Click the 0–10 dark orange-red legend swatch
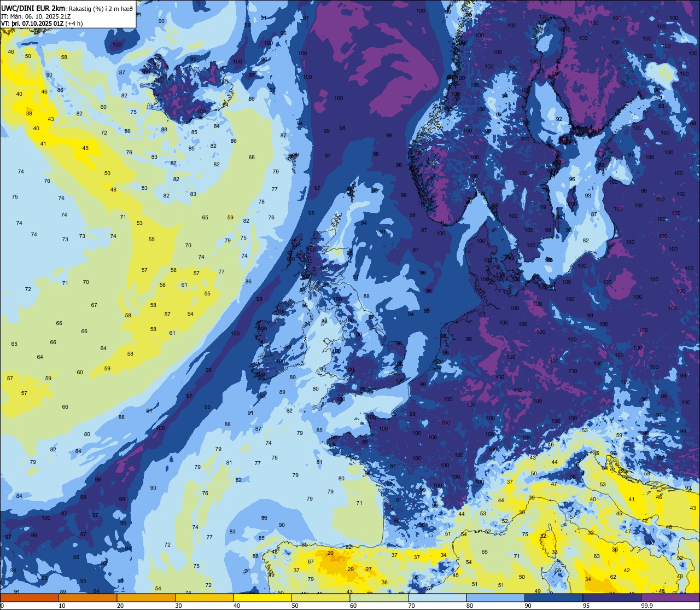The image size is (700, 610). (30, 597)
